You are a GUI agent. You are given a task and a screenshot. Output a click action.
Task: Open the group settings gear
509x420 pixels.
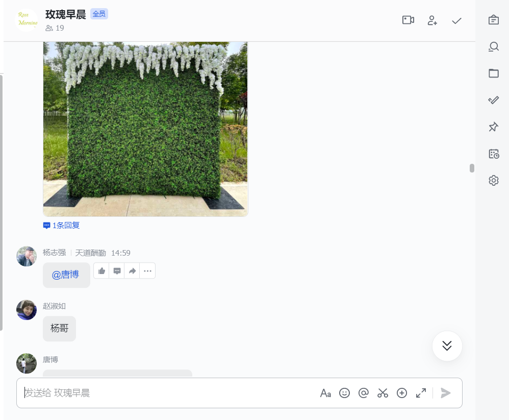(493, 180)
